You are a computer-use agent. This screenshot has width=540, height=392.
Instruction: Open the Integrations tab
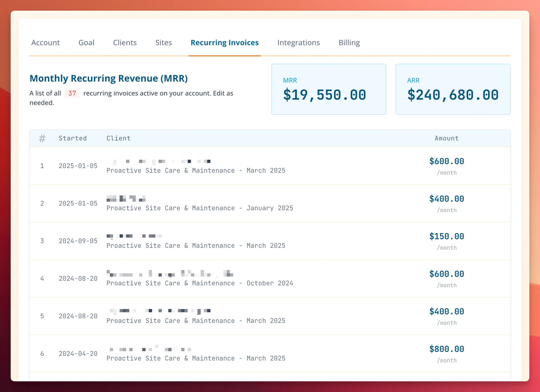[x=299, y=43]
